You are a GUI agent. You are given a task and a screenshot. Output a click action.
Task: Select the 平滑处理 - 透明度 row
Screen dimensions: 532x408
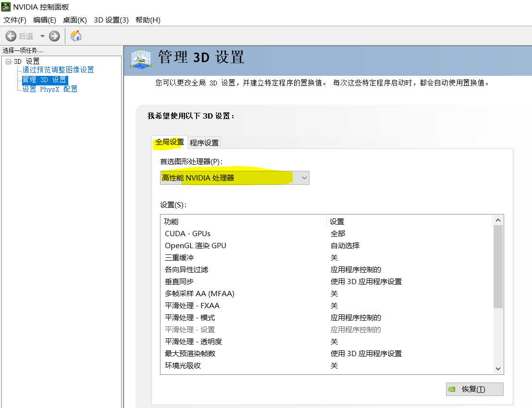(327, 342)
